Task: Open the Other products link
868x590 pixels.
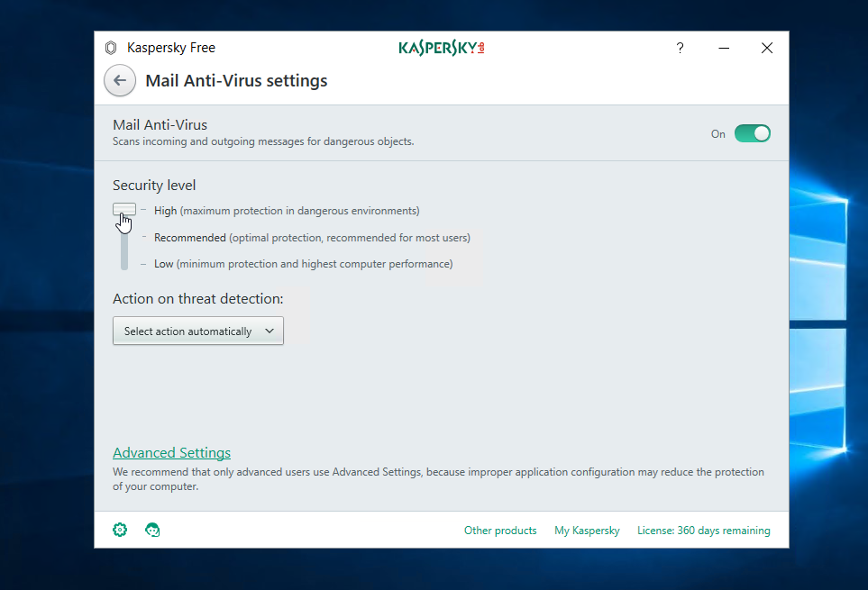Action: [x=500, y=531]
